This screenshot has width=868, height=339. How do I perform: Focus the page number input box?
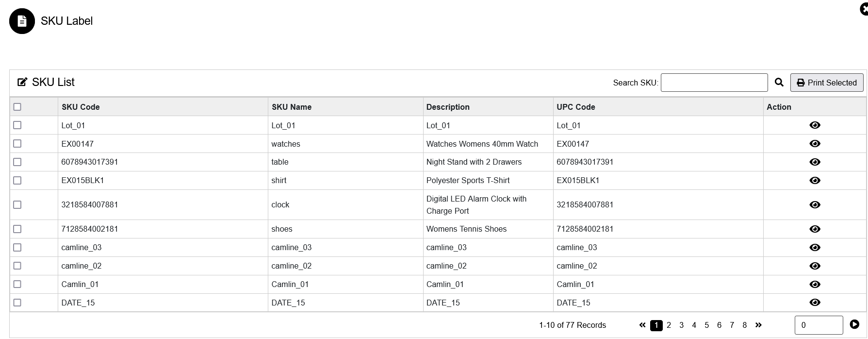818,325
